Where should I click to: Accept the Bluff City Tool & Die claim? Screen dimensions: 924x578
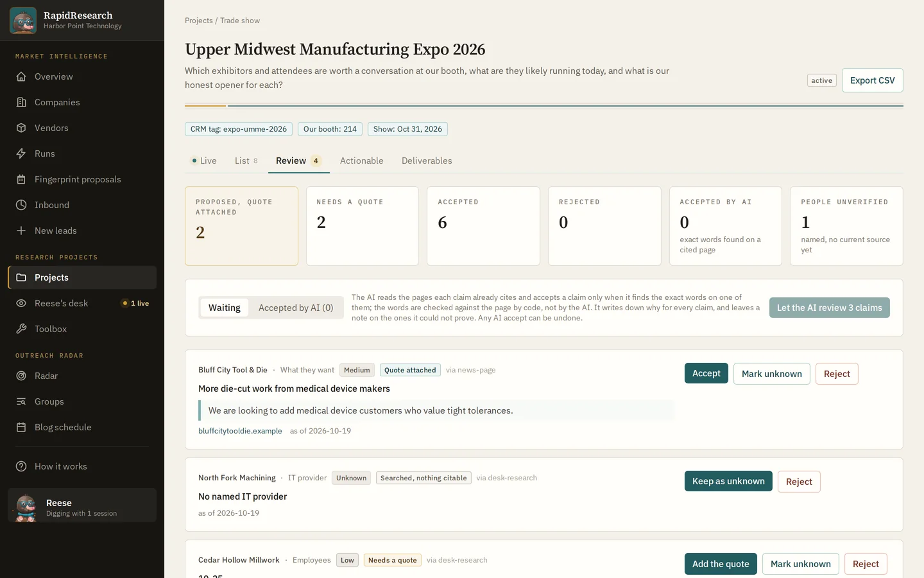pos(706,373)
